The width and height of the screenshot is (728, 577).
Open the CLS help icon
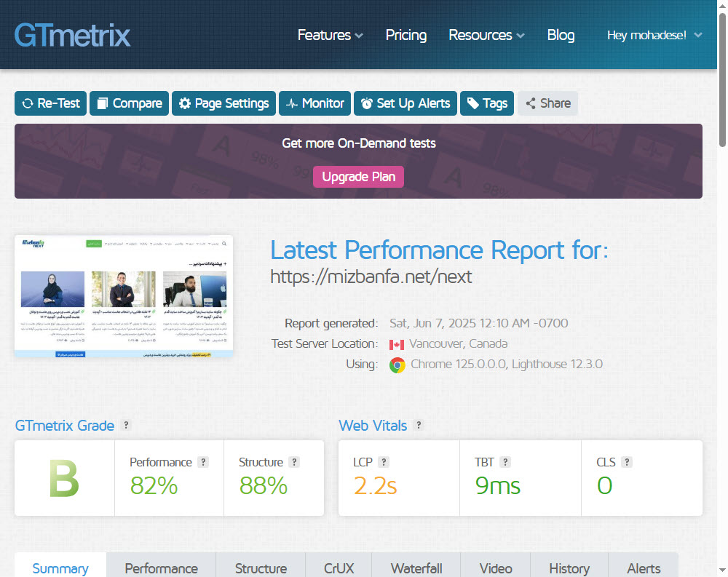[627, 462]
